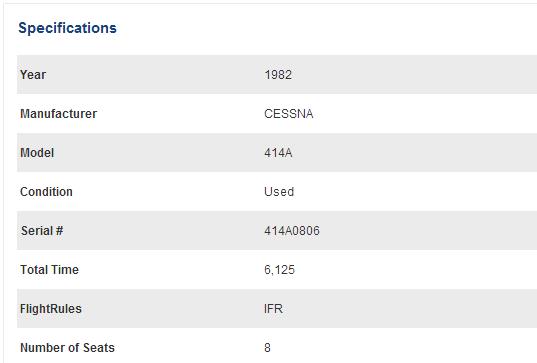Click the 414A model value
The image size is (537, 363).
pos(278,153)
